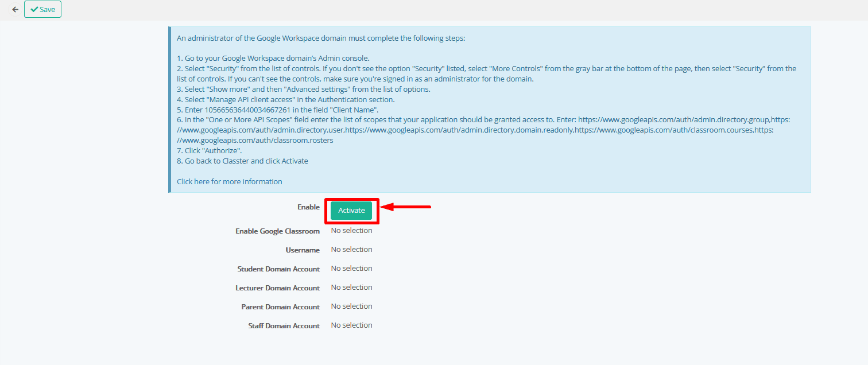
Task: Click the 'Student Domain Account' label
Action: click(278, 269)
